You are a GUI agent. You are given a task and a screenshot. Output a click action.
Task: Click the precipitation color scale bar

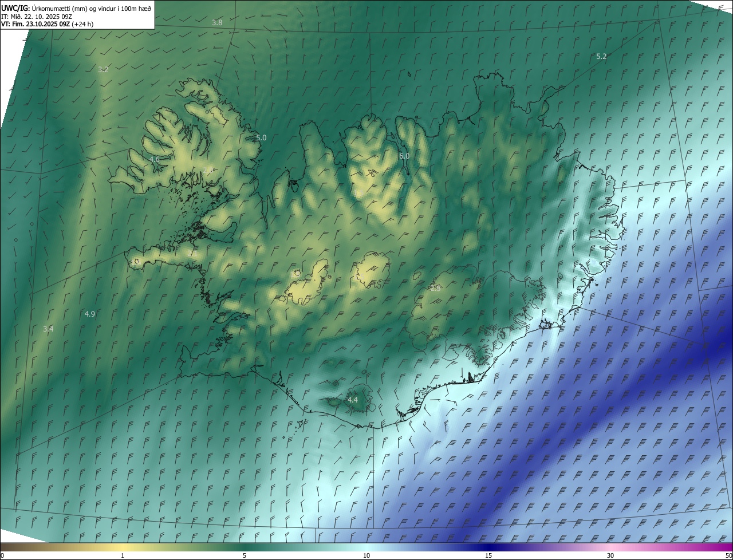coord(366,547)
